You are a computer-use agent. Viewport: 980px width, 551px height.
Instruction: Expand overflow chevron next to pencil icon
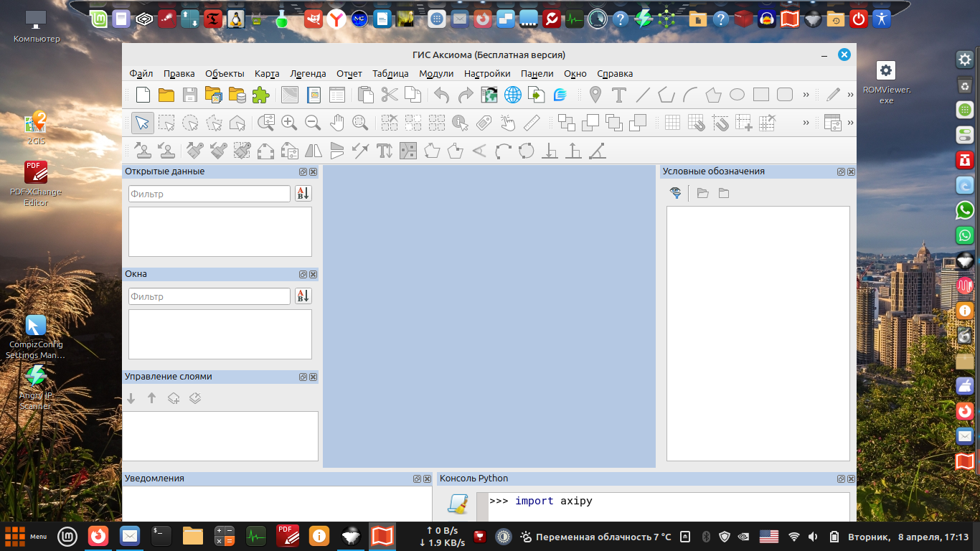[850, 95]
